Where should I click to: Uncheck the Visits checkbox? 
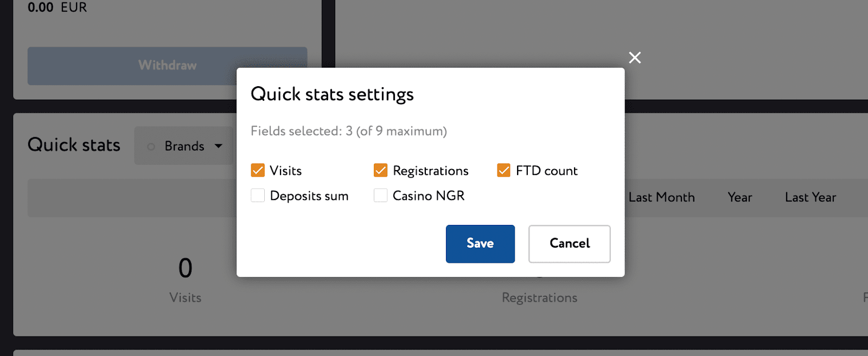pyautogui.click(x=258, y=171)
